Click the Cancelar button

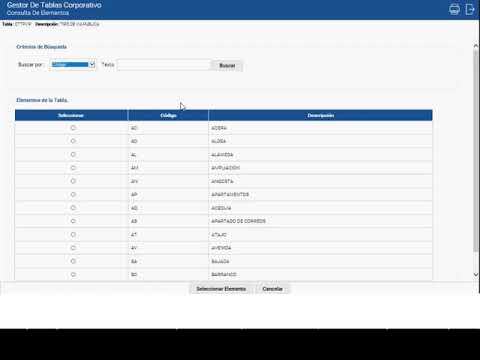pos(272,289)
